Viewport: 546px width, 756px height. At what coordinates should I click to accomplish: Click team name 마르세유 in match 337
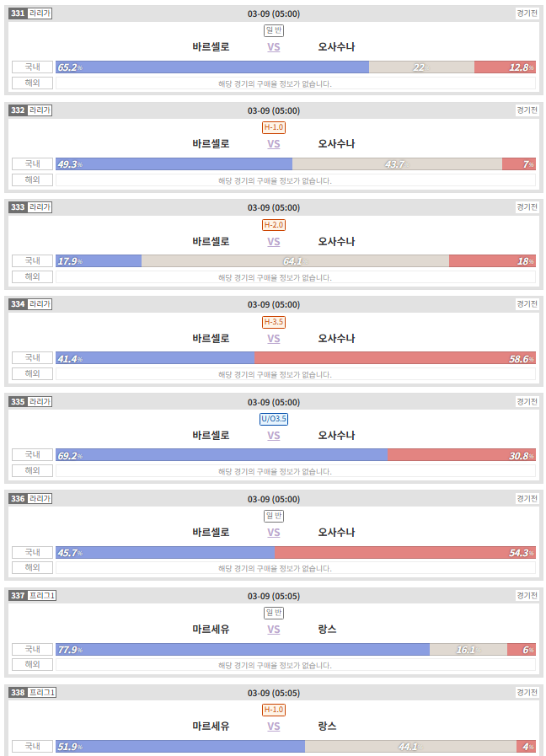point(211,630)
